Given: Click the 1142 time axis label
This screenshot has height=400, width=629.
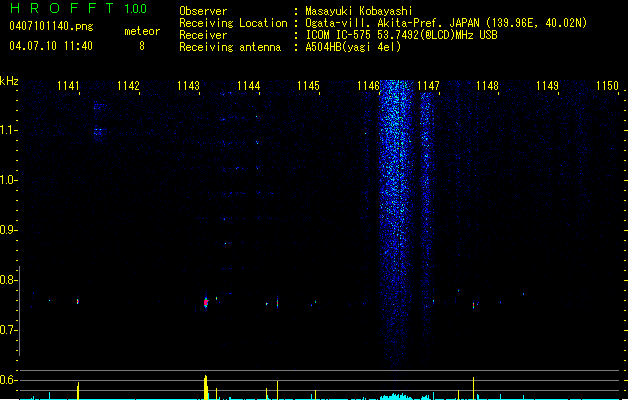Looking at the screenshot, I should coord(128,86).
